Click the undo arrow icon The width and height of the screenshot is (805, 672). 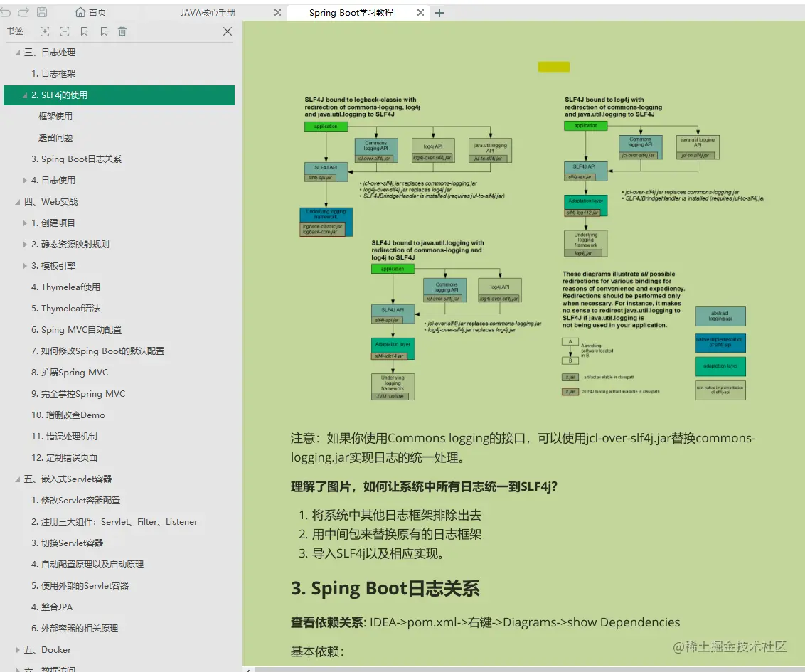click(5, 12)
